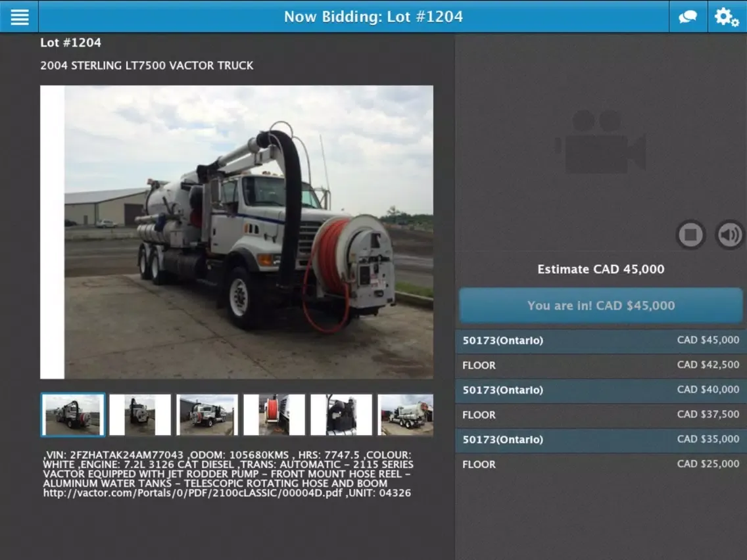Select bid row FLOOR CAD $42,500
The image size is (747, 560).
tap(601, 365)
